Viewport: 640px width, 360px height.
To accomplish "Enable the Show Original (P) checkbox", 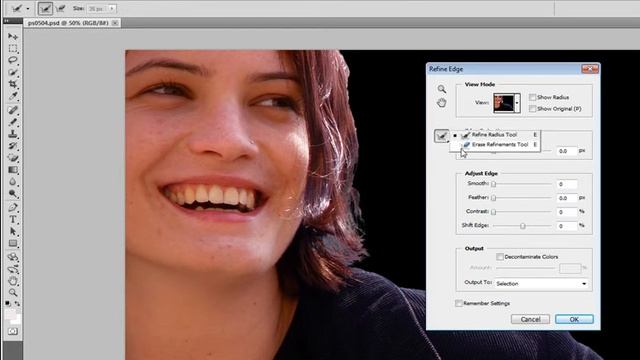I will tap(533, 109).
